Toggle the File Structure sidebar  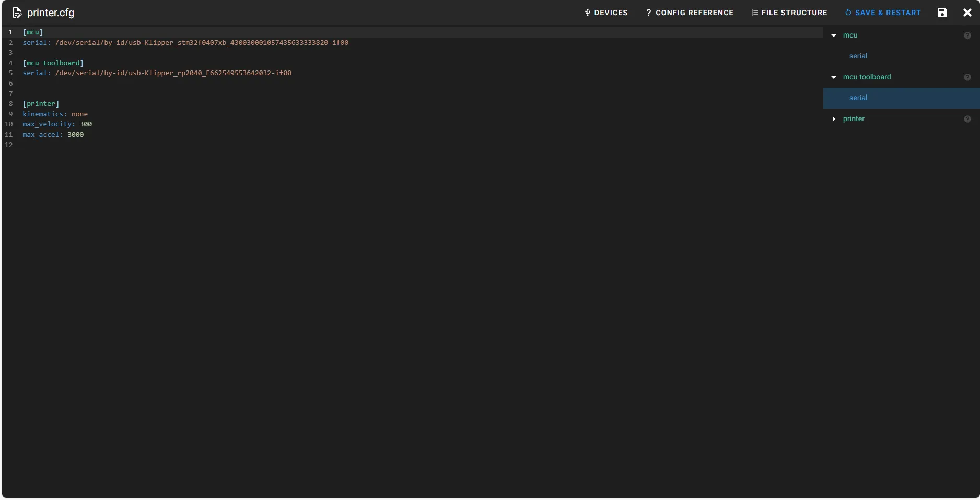[x=789, y=13]
